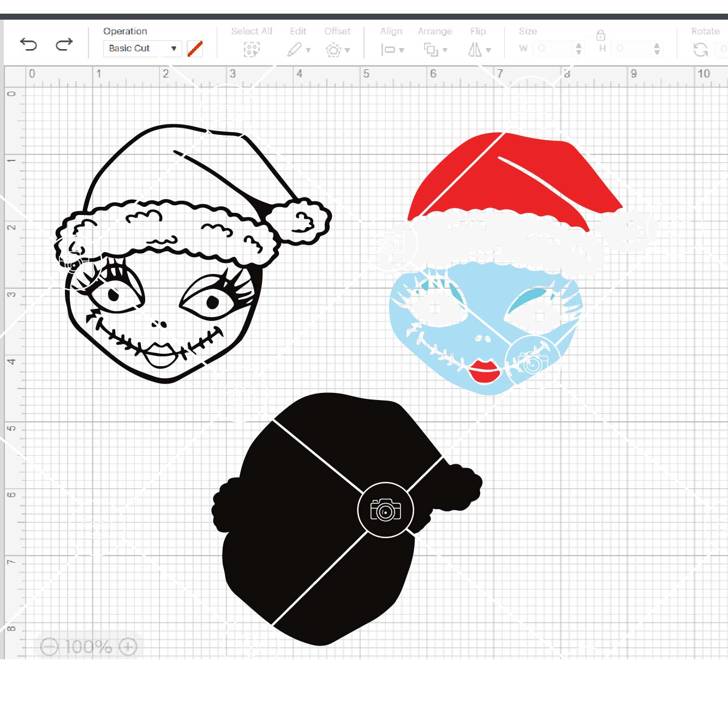Screen dimensions: 728x728
Task: Open the Align tool
Action: pos(388,50)
